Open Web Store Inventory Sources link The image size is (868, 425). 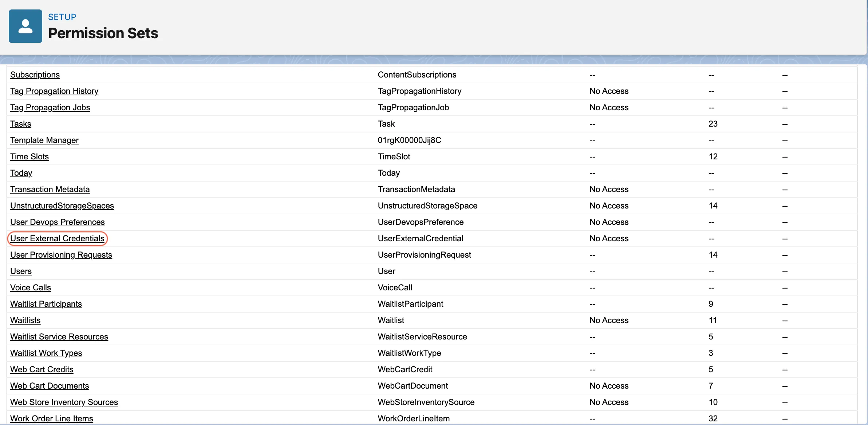(x=64, y=402)
